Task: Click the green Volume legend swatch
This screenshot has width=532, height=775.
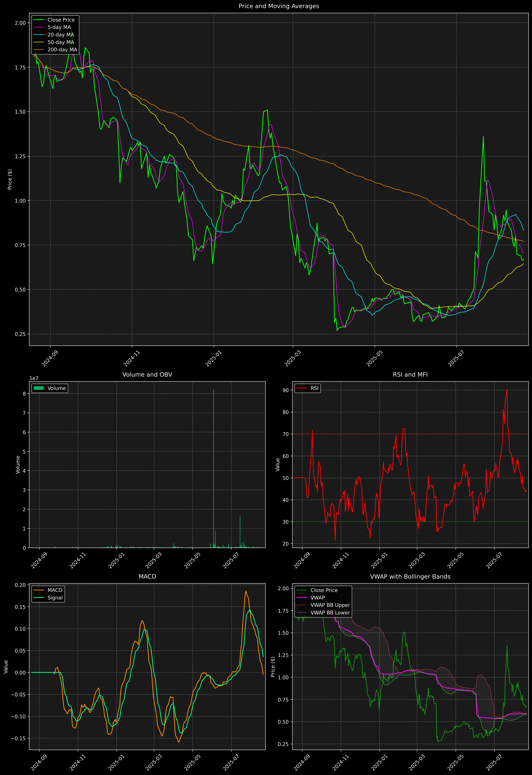Action: click(39, 388)
